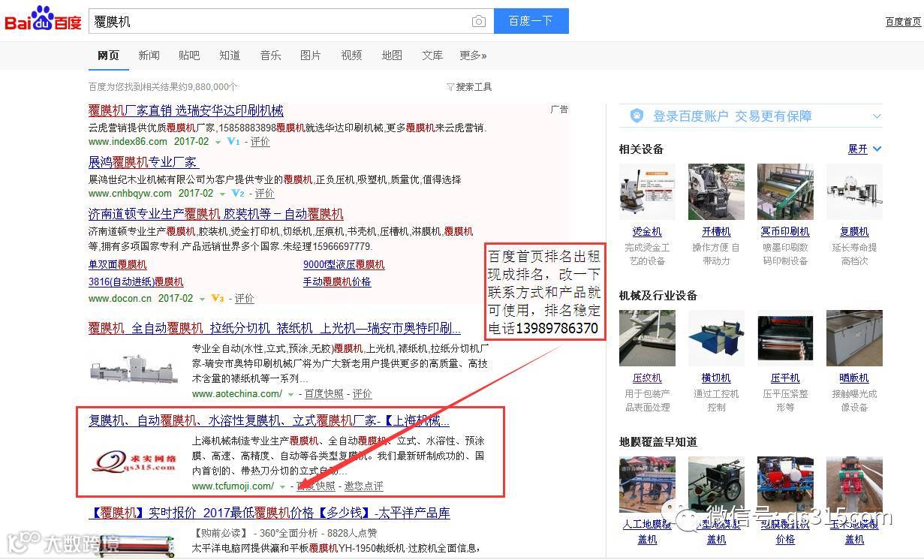Open result 复膜机、自动覆膜机、水溶性复膜机
924x560 pixels.
269,420
